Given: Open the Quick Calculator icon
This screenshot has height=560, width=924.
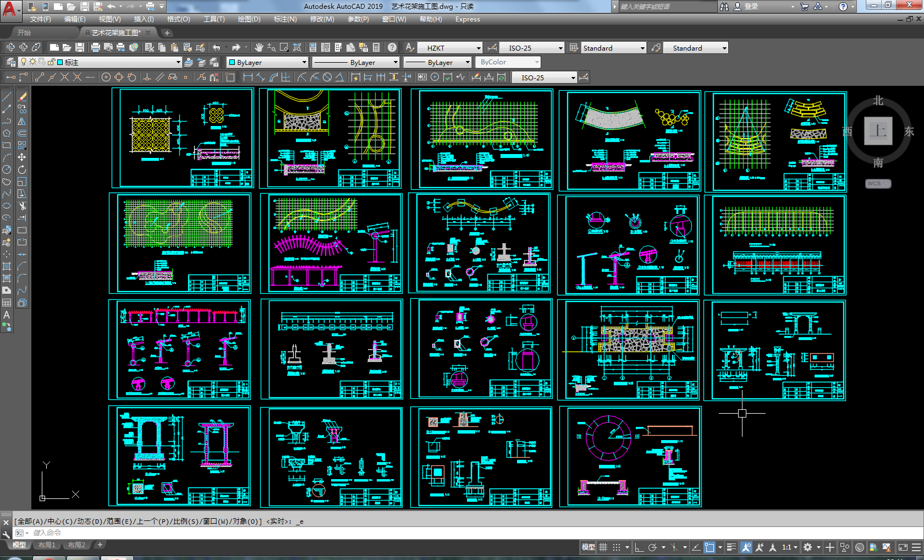Looking at the screenshot, I should (376, 48).
